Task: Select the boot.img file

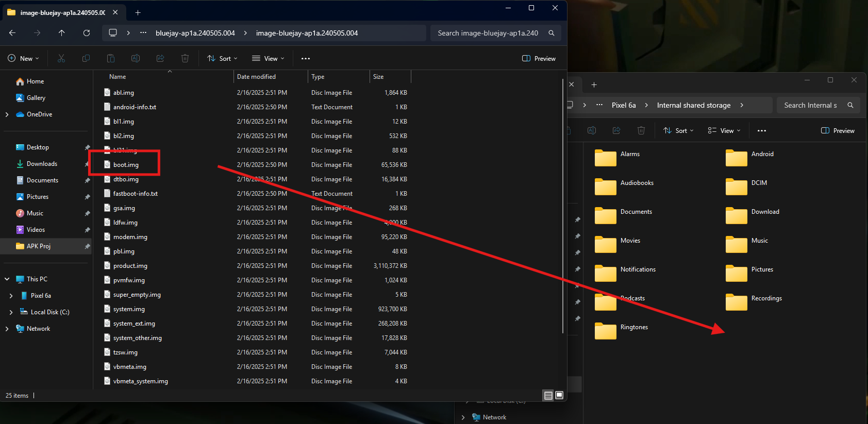Action: 126,165
